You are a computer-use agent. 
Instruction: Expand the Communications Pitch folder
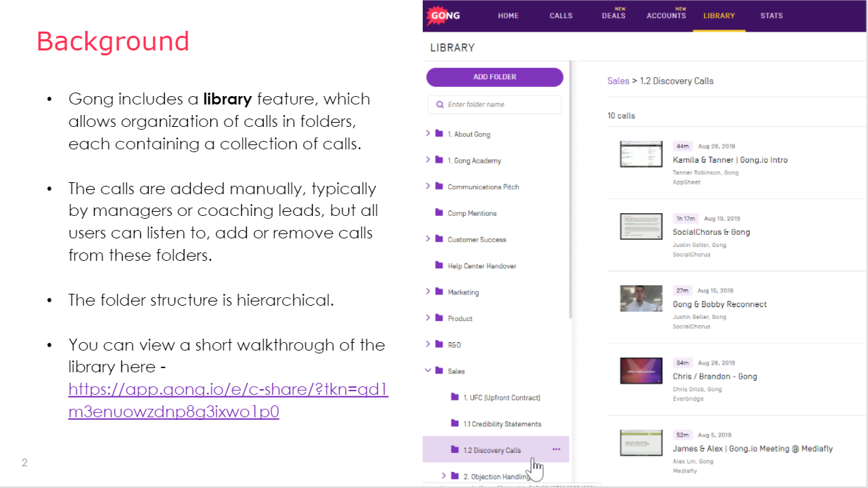click(x=428, y=186)
